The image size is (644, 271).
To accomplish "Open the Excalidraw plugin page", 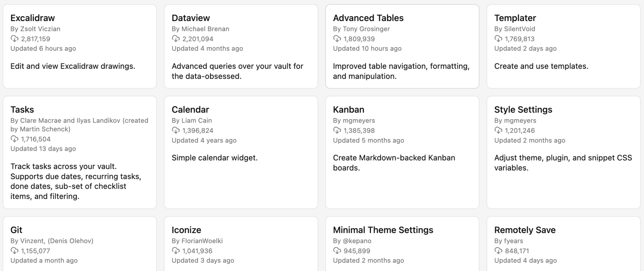I will coord(33,18).
